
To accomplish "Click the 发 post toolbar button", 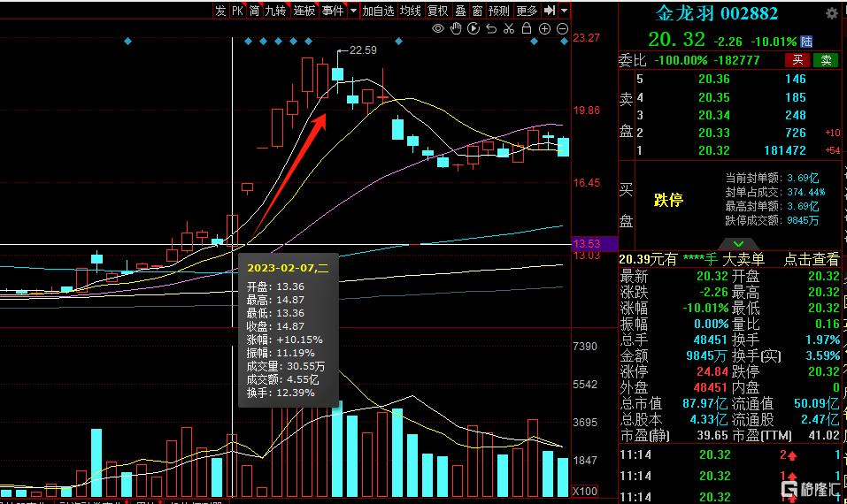I will point(220,11).
